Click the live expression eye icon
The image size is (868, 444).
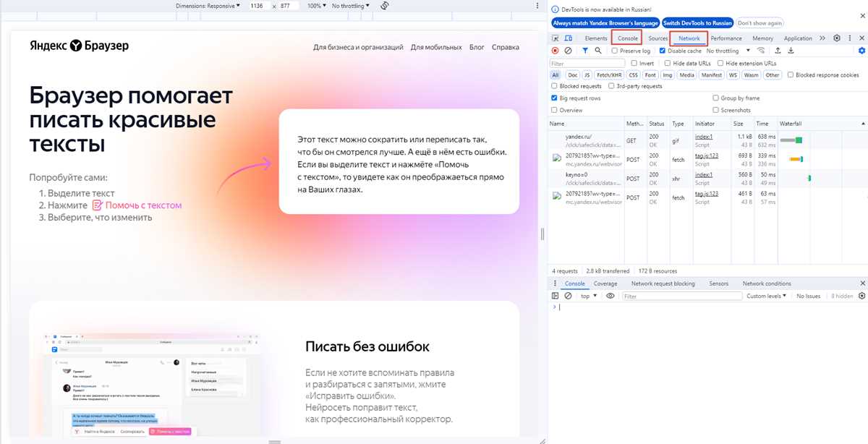tap(610, 296)
